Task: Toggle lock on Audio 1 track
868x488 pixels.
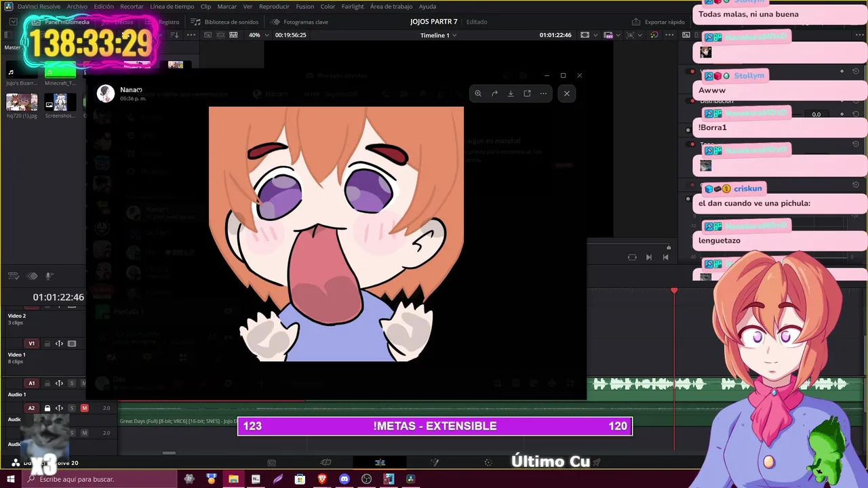Action: 47,383
